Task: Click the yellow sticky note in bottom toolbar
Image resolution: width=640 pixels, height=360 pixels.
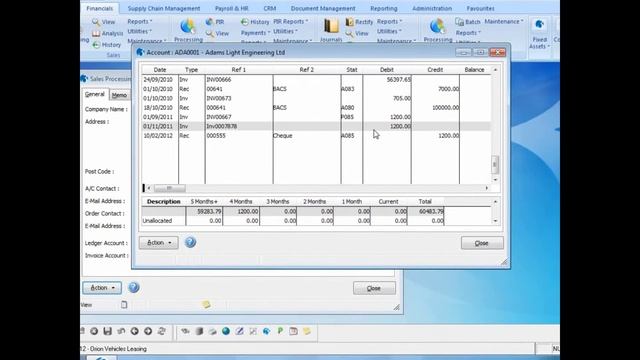Action: point(307,331)
